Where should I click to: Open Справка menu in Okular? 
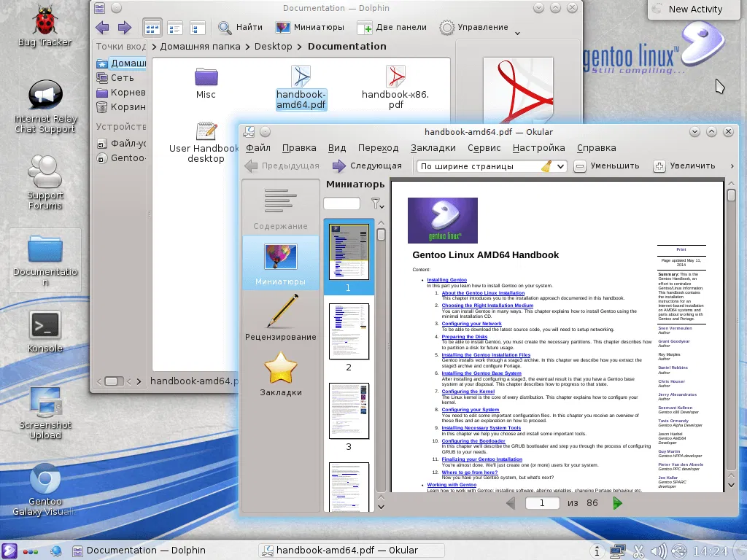(x=597, y=148)
